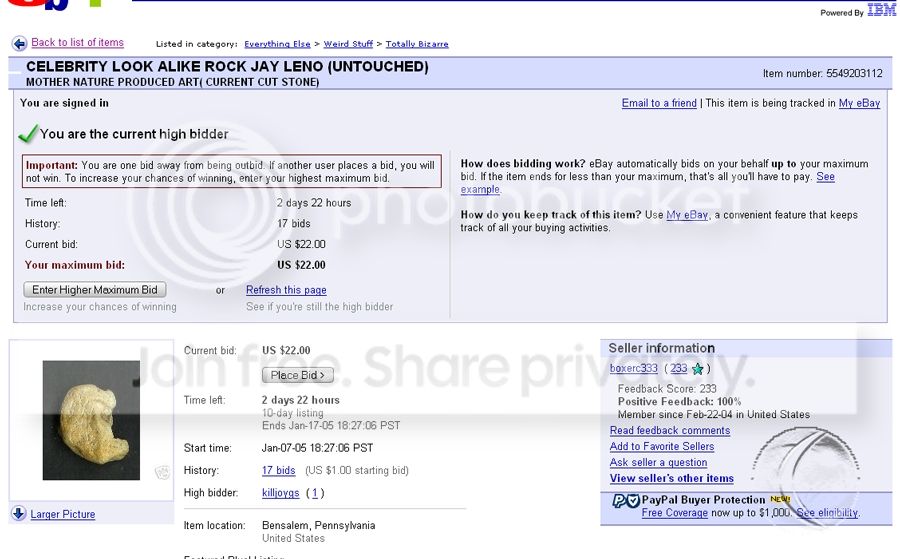Image resolution: width=900 pixels, height=559 pixels.
Task: Click 'Your maximum bid: US $22.00' value
Action: tap(301, 265)
